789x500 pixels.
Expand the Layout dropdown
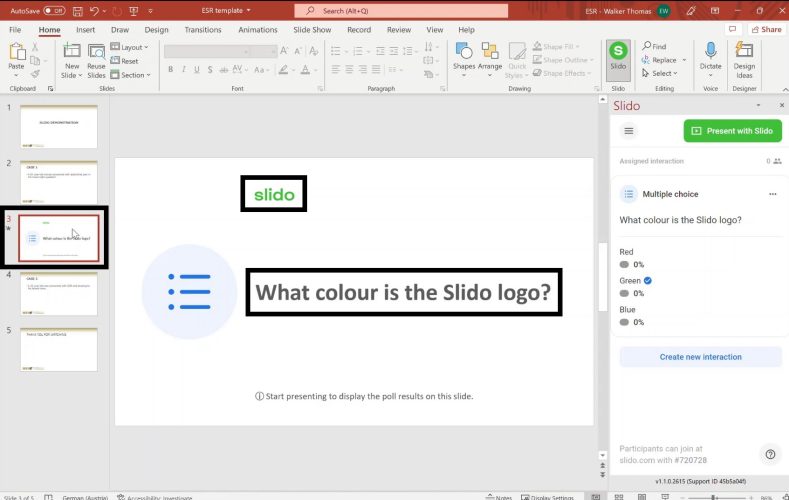point(133,47)
